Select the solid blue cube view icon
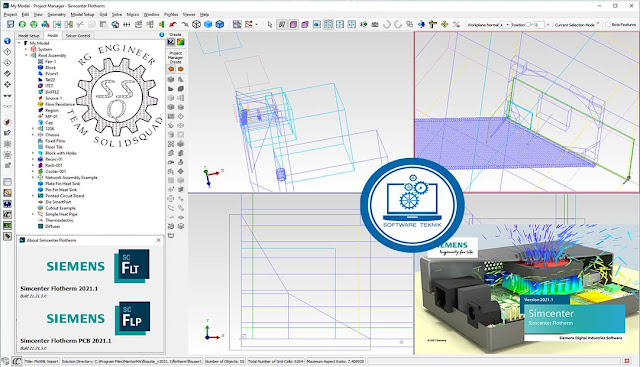Screen dimensions: 640x367 (x=208, y=24)
